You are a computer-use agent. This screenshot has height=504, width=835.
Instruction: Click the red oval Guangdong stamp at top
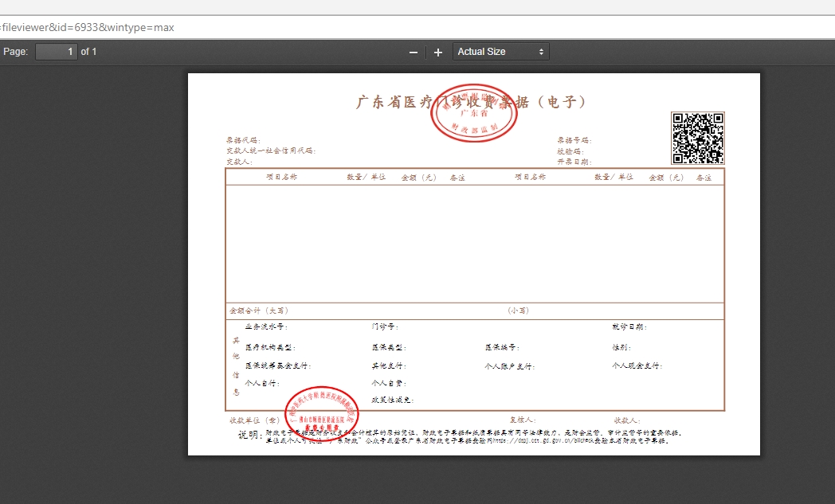pyautogui.click(x=474, y=113)
